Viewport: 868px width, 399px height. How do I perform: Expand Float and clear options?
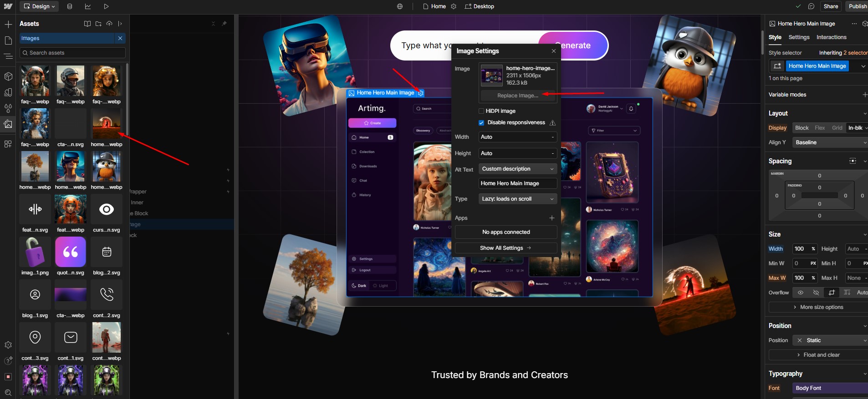coord(818,355)
